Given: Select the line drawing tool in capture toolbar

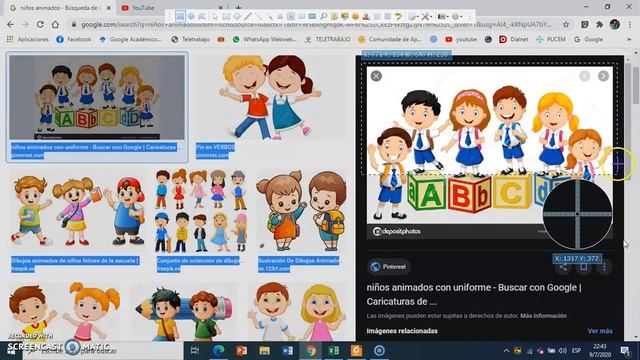Looking at the screenshot, I should click(x=248, y=16).
